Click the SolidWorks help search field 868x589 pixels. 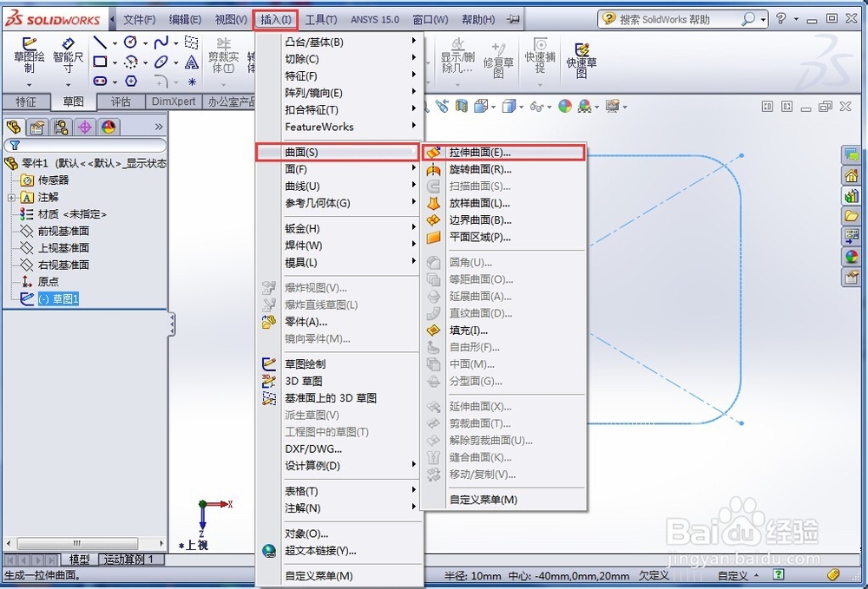coord(678,19)
